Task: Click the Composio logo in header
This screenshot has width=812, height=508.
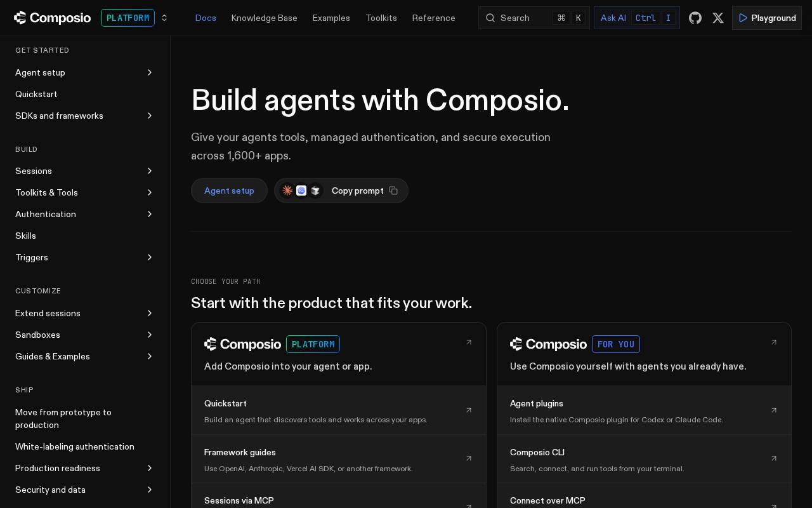Action: pyautogui.click(x=52, y=18)
